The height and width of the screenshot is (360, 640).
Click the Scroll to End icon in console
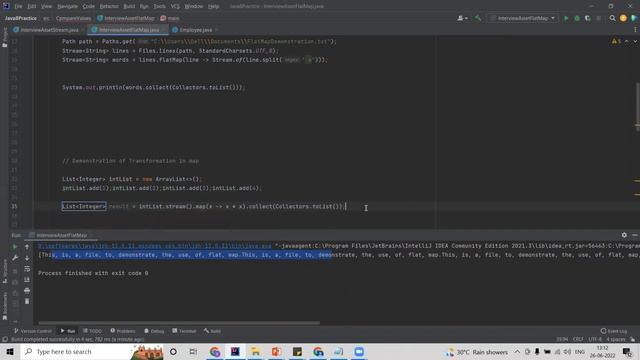27,280
